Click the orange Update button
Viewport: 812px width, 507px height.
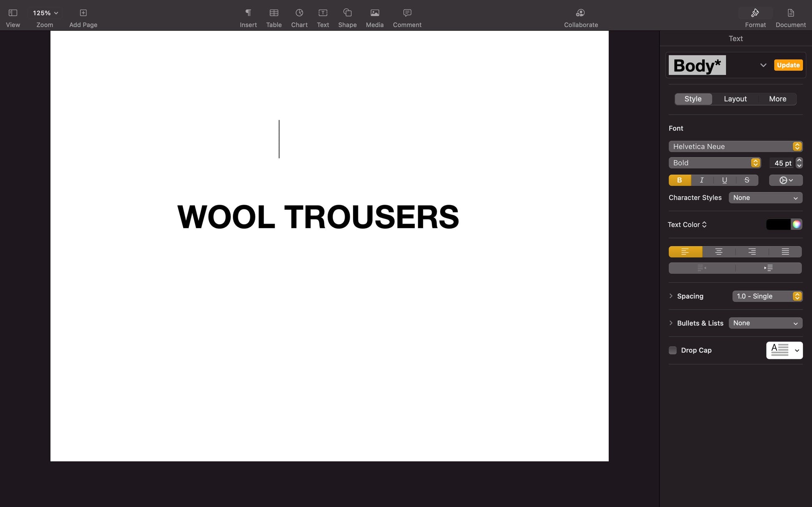[788, 65]
